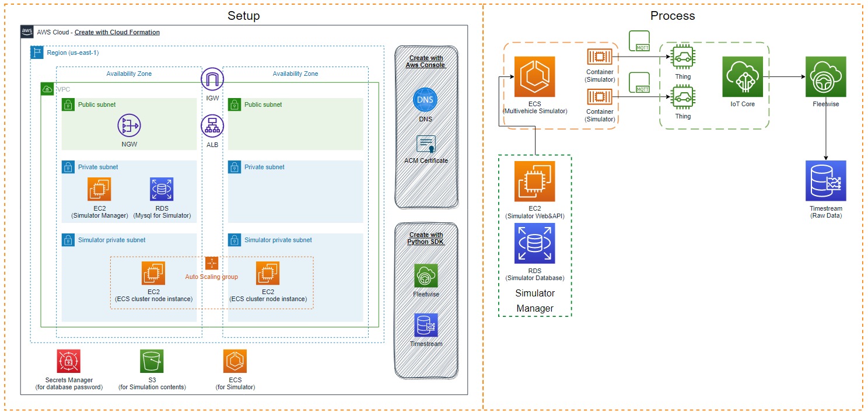The height and width of the screenshot is (412, 868).
Task: Select Timestream icon in Python SDK box
Action: tap(426, 325)
